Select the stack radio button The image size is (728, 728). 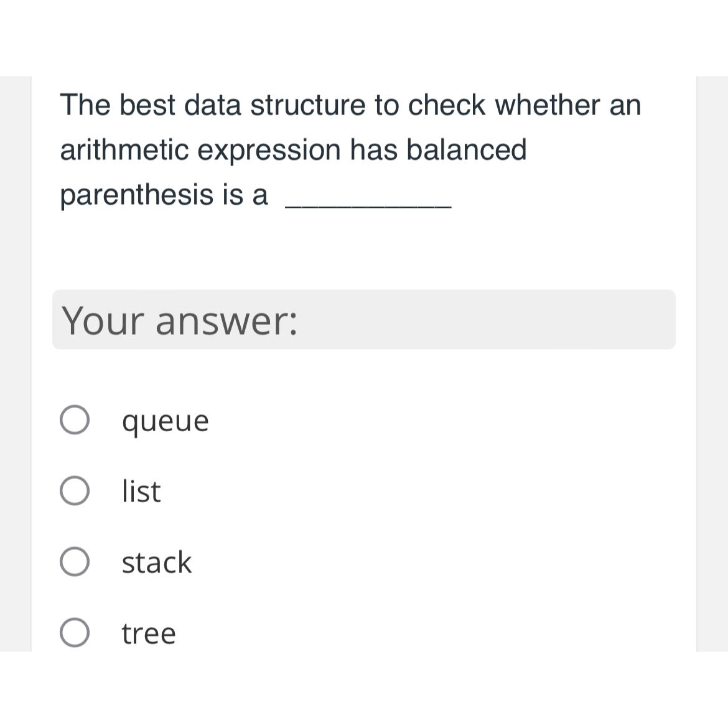(x=75, y=562)
